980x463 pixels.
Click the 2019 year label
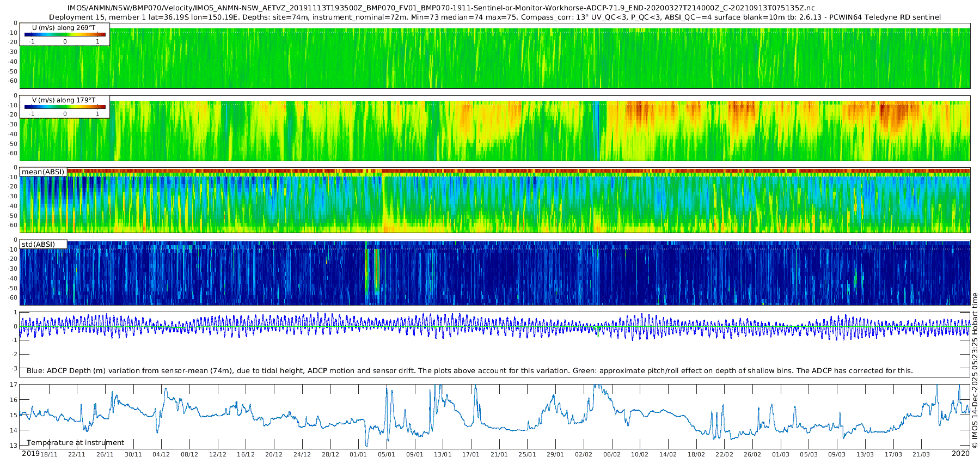click(x=30, y=453)
